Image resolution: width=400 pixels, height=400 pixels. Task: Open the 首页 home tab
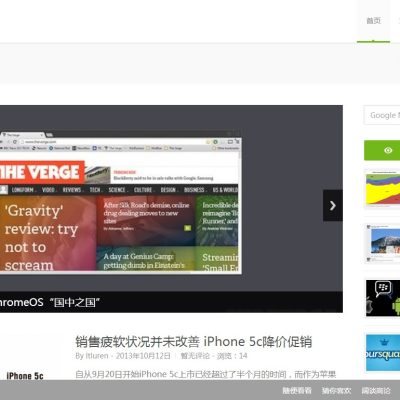373,21
